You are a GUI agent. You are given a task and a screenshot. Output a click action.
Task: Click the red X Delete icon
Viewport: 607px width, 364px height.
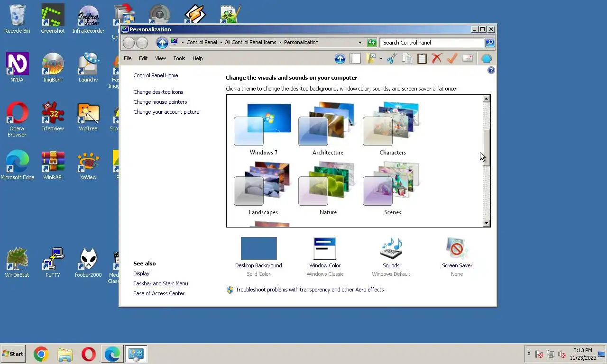[437, 58]
